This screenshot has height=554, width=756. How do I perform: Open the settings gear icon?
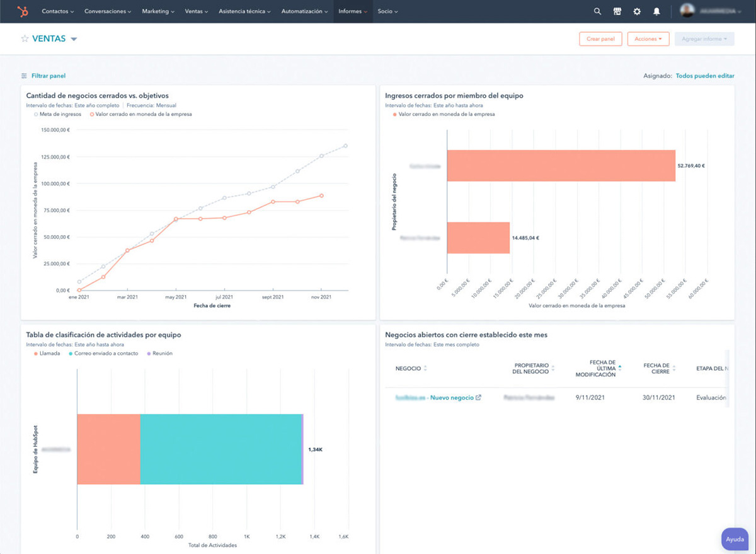636,11
